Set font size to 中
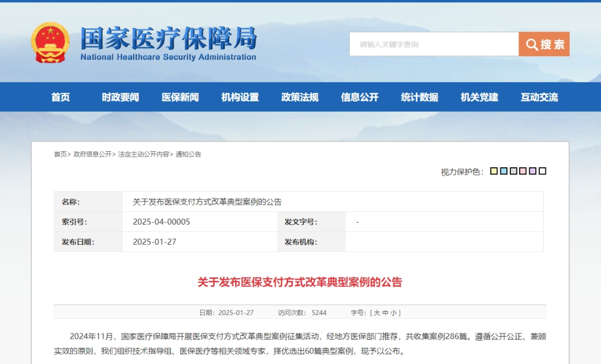The height and width of the screenshot is (364, 601). point(385,313)
